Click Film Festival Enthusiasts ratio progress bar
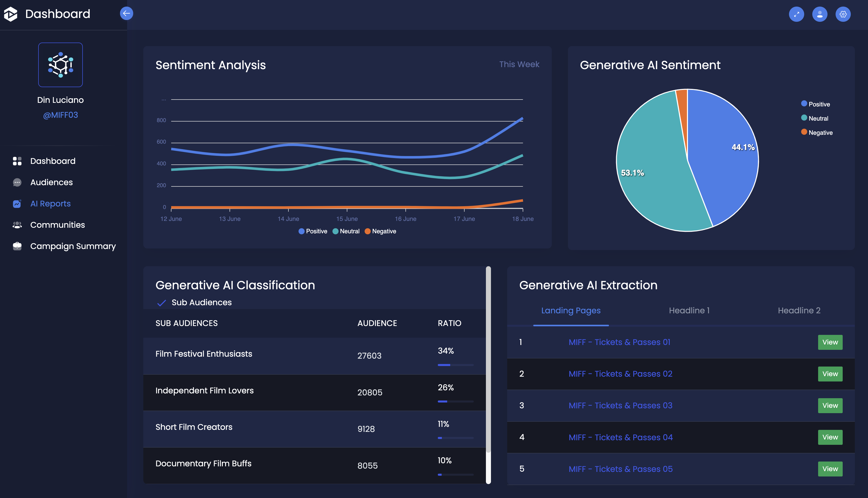The width and height of the screenshot is (868, 498). tap(455, 365)
